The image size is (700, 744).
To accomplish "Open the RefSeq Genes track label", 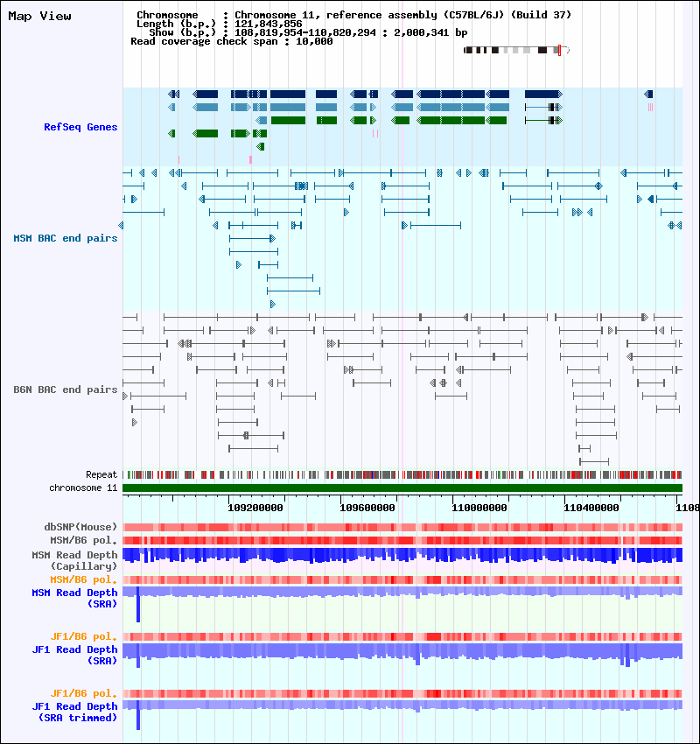I will tap(80, 127).
